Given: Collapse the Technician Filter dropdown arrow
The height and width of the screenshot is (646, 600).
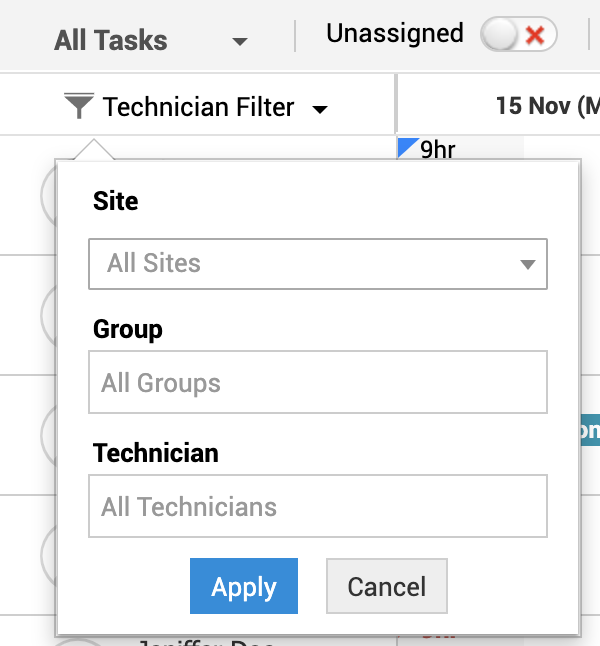Looking at the screenshot, I should (320, 109).
